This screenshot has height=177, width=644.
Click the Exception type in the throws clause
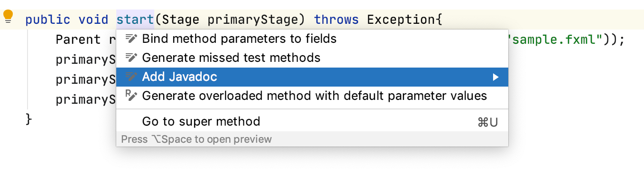tap(401, 20)
